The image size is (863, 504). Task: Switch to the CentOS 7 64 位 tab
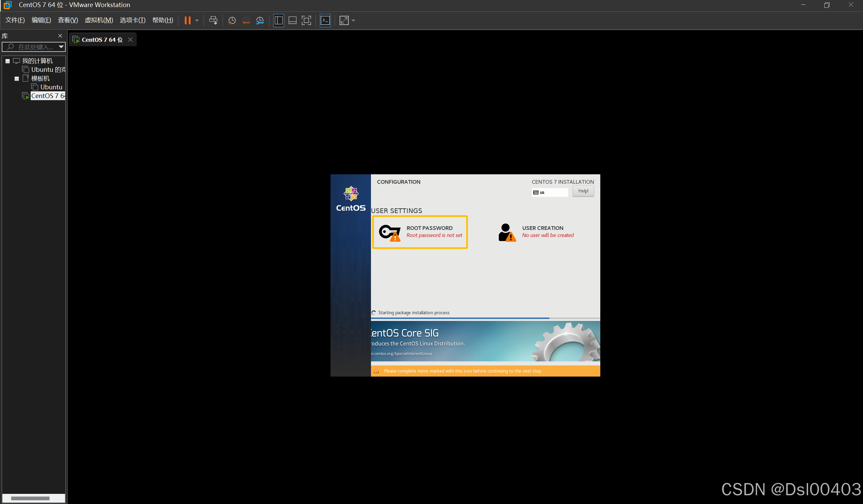pos(102,40)
